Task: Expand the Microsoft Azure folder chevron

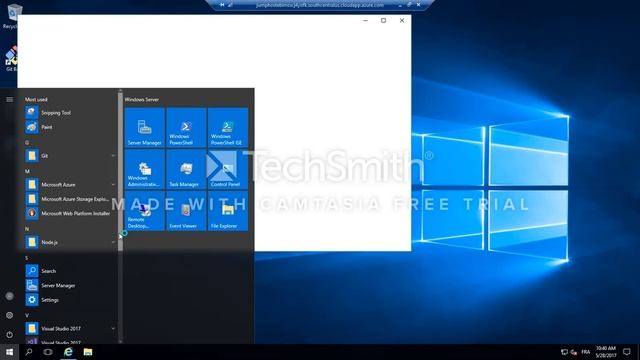Action: (113, 184)
